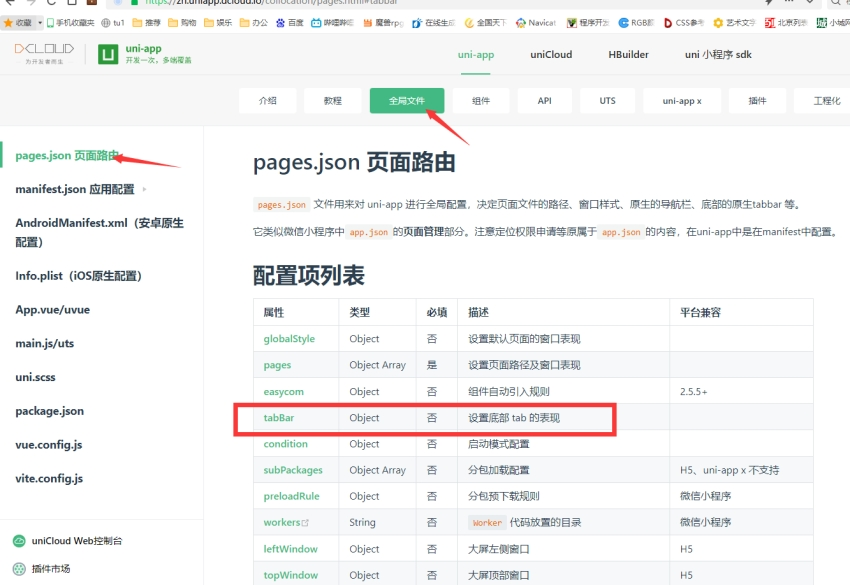Open the 手机收藏夹 bookmark
Screen dimensions: 850x585
tap(70, 23)
